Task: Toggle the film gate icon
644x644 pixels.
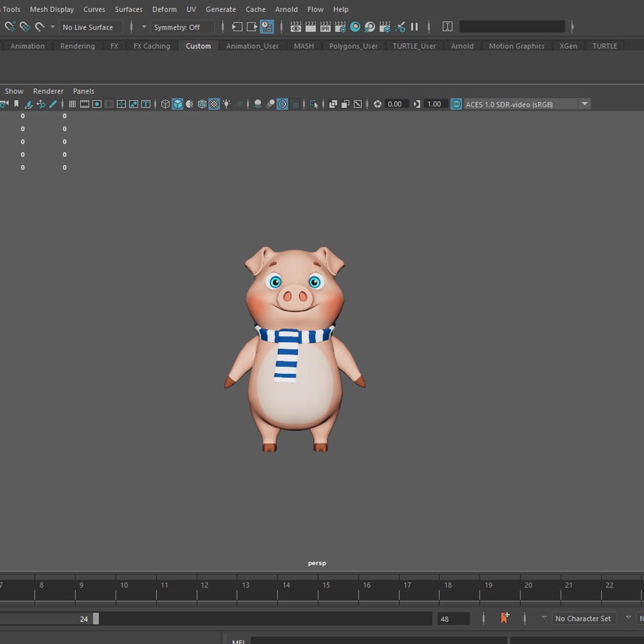Action: 85,104
